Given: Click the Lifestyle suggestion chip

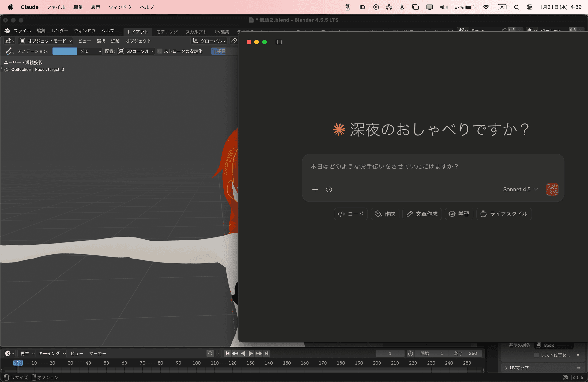Looking at the screenshot, I should 504,214.
